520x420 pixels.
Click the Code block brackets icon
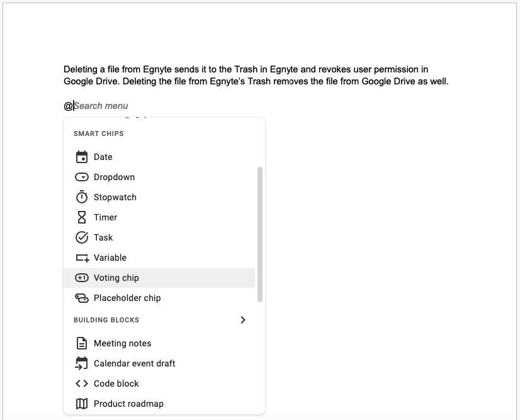pyautogui.click(x=82, y=383)
